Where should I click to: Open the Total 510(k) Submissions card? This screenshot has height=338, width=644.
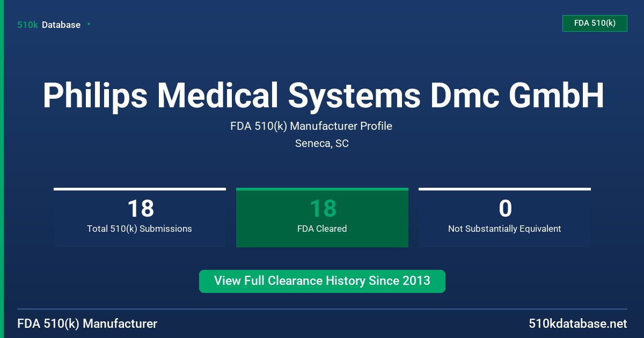140,217
